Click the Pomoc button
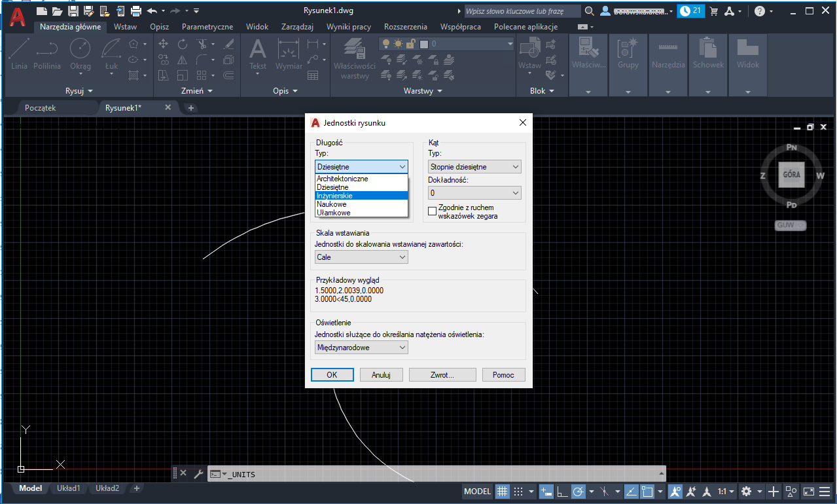 pyautogui.click(x=504, y=374)
